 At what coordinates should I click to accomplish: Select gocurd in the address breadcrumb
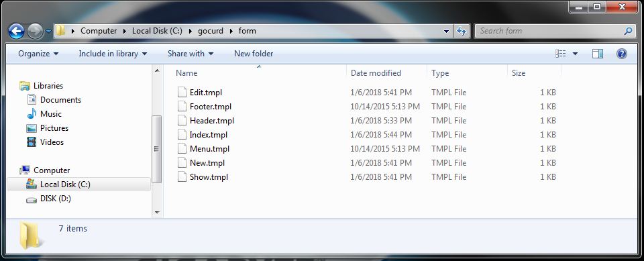pos(210,31)
